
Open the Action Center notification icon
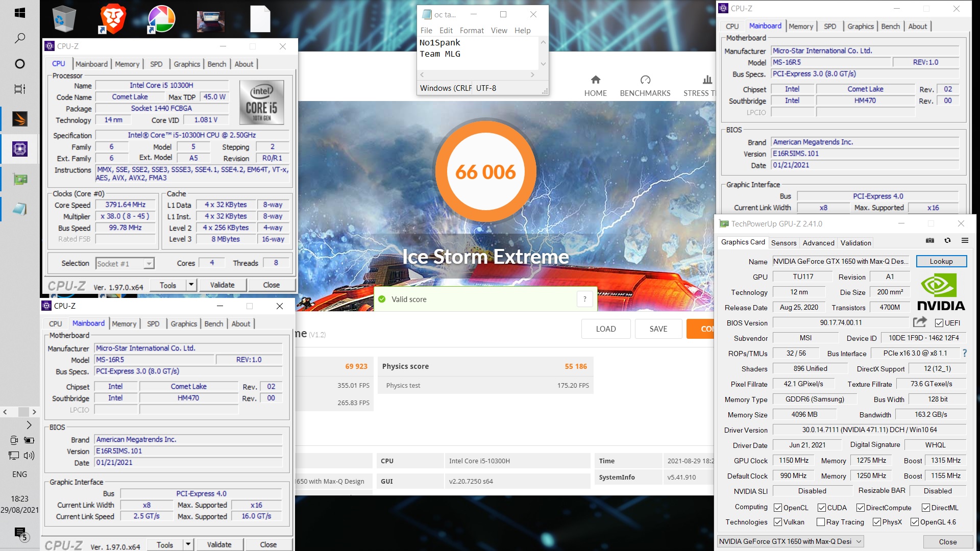[x=20, y=534]
